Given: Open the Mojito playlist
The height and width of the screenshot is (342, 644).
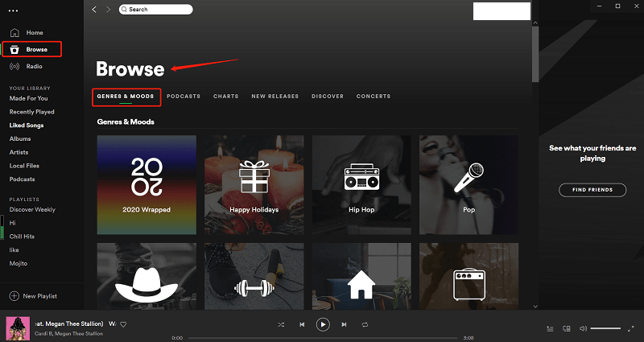Looking at the screenshot, I should [x=19, y=263].
